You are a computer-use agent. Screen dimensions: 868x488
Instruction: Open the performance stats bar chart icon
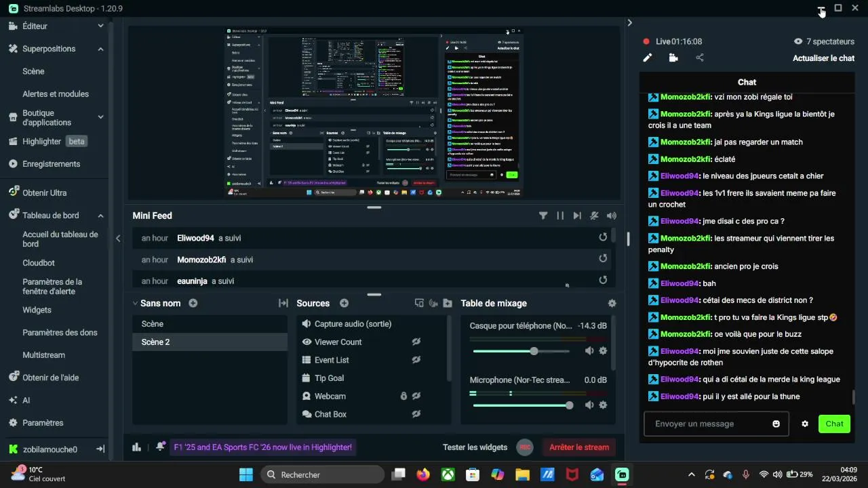(136, 447)
